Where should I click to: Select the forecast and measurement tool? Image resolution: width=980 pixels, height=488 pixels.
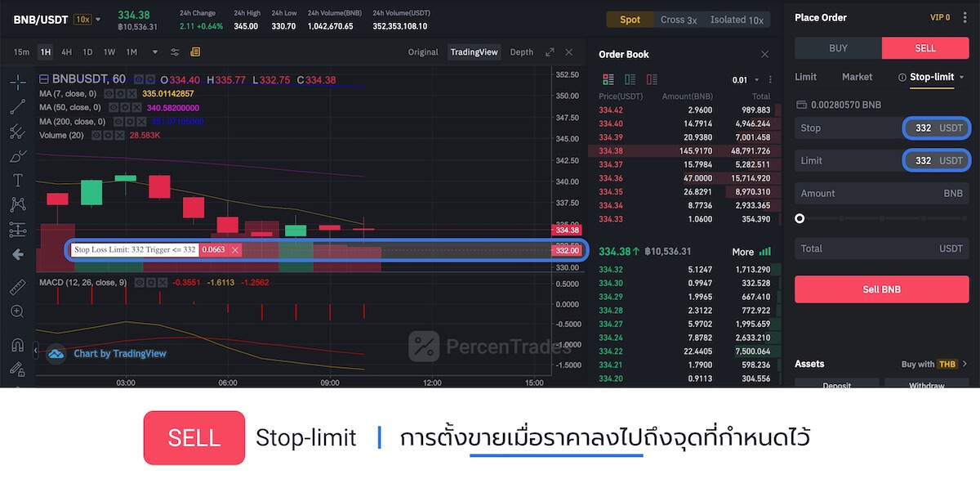point(17,230)
